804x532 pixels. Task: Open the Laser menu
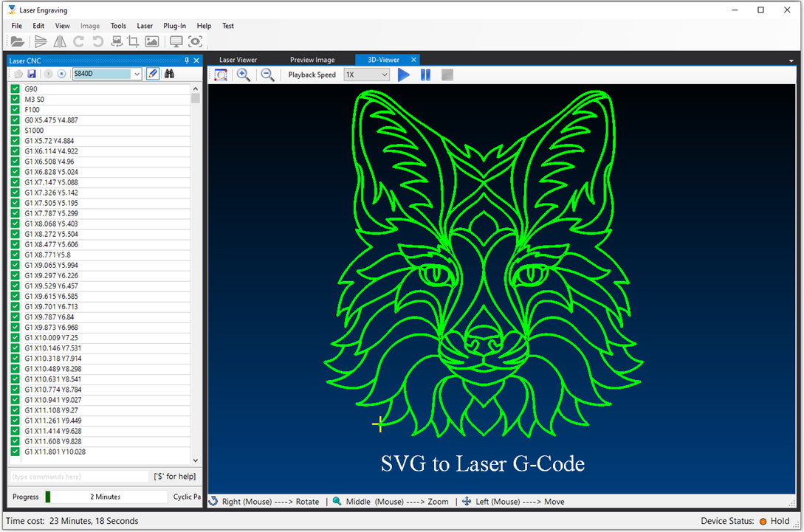coord(145,26)
